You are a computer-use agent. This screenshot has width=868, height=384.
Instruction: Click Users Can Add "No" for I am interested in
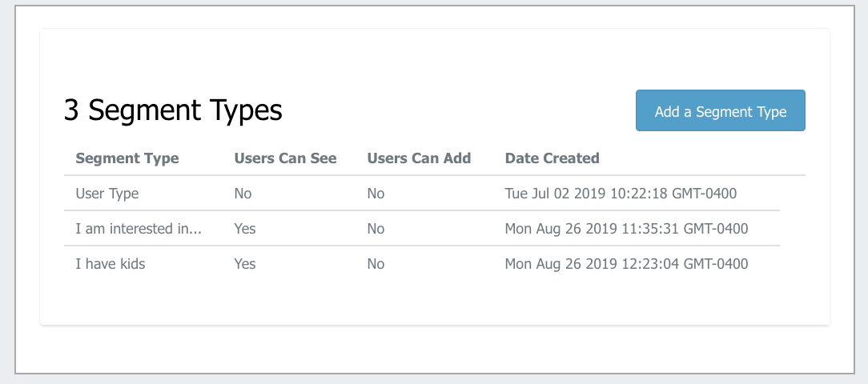coord(376,229)
